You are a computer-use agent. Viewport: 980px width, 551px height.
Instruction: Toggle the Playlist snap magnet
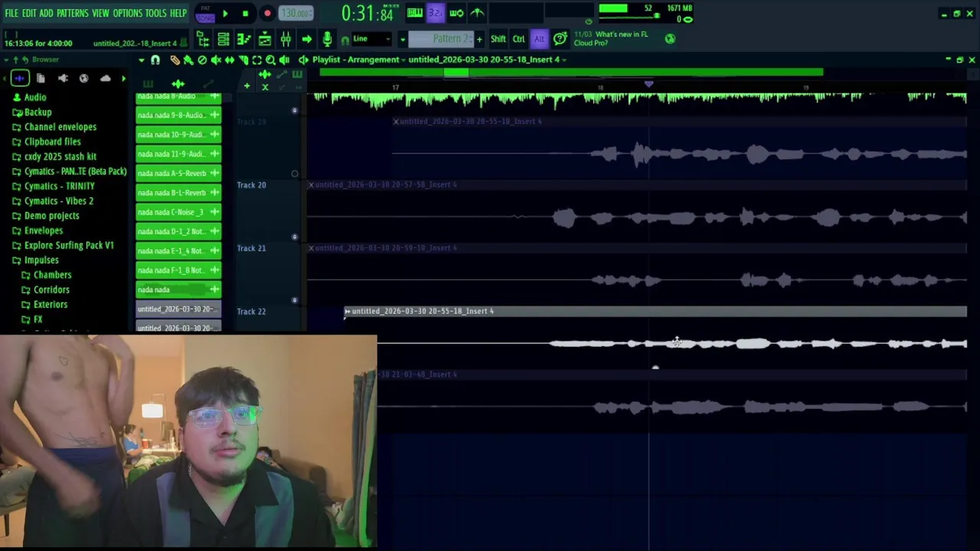coord(155,60)
